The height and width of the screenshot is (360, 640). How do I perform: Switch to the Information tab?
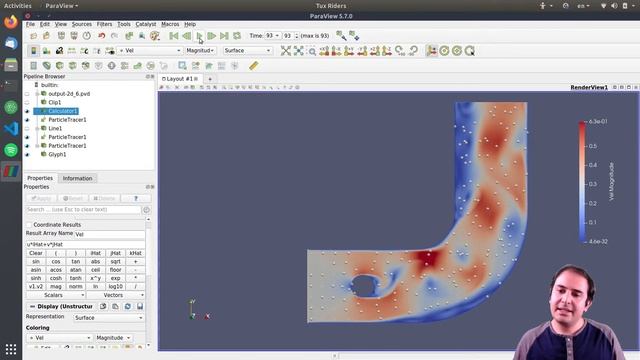click(78, 178)
